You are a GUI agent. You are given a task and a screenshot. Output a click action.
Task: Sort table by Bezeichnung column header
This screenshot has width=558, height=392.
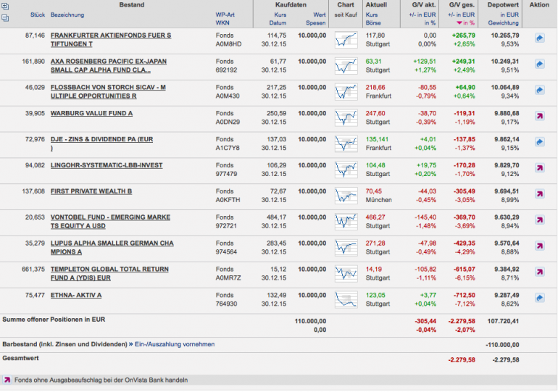67,15
